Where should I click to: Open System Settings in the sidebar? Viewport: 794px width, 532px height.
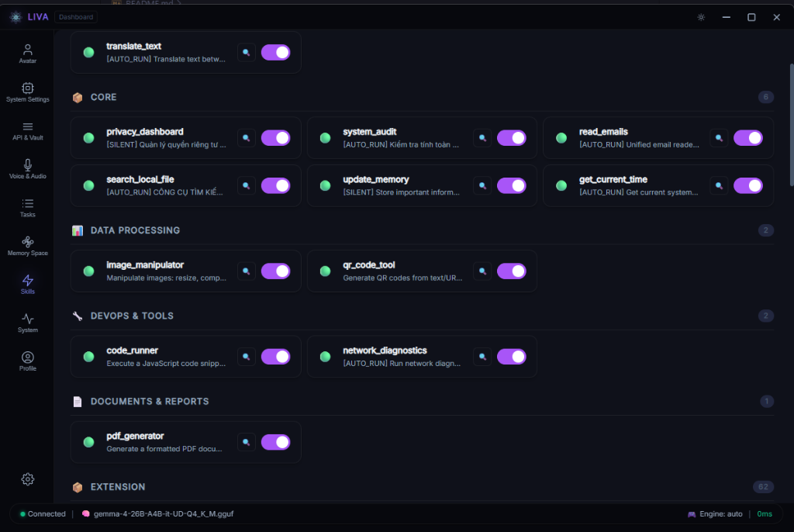[x=27, y=92]
